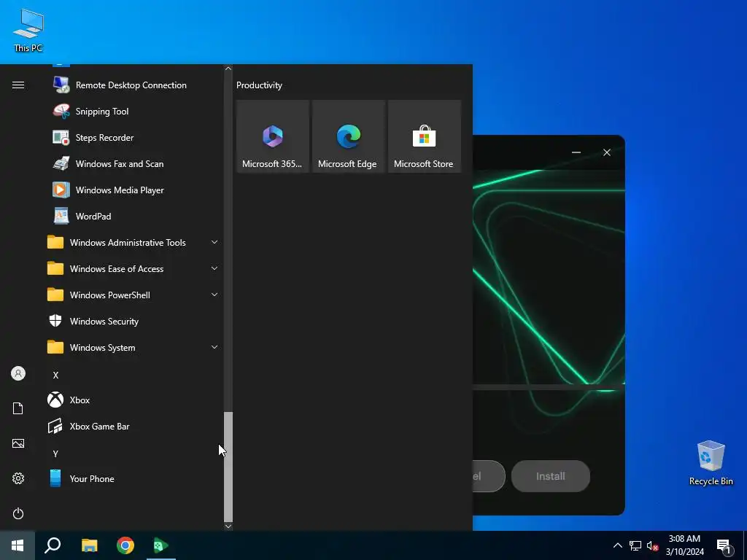Expand the Start menu hamburger button
Image resolution: width=747 pixels, height=560 pixels.
tap(18, 85)
